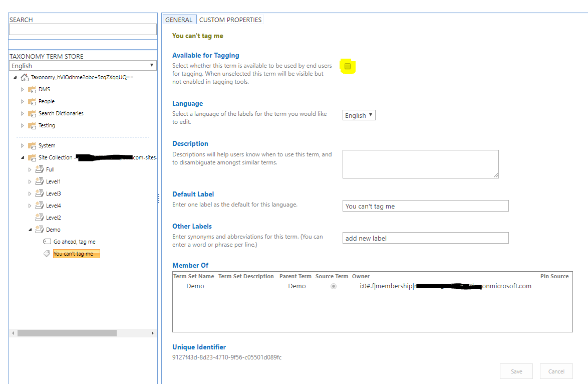Screen dimensions: 588x384
Task: Switch to the GENERAL tab
Action: pos(179,20)
